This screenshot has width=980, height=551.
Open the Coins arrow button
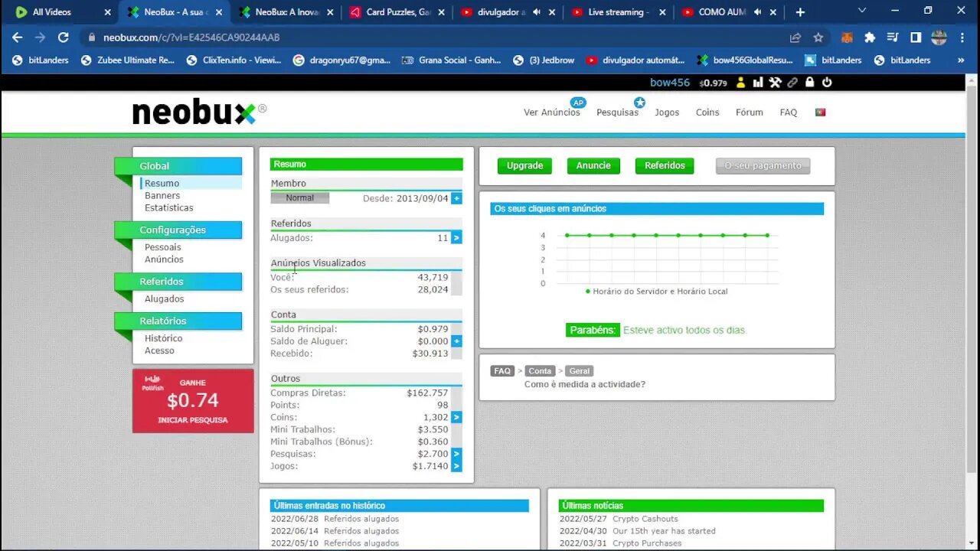point(456,417)
